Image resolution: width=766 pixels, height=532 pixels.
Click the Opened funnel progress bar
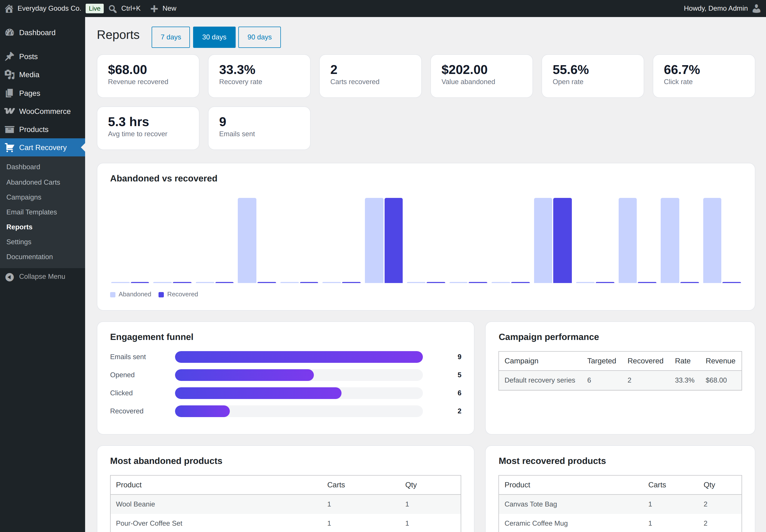click(299, 375)
